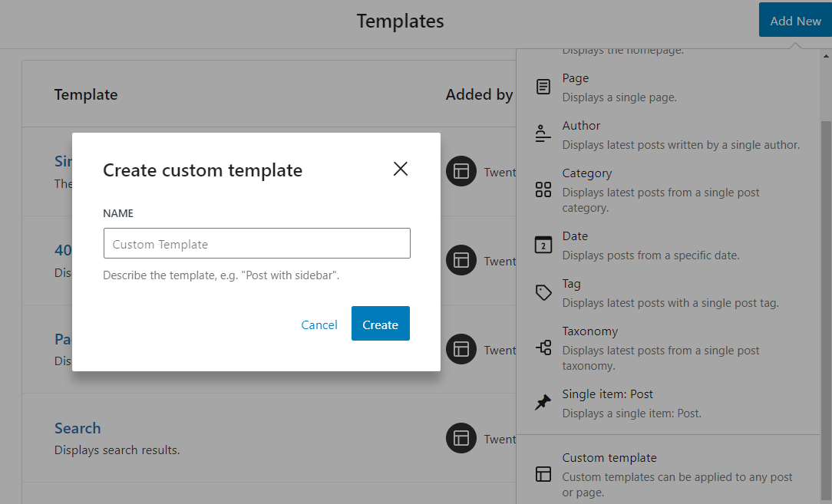Screen dimensions: 832x504
Task: Click the Custom Template name field
Action: (256, 243)
